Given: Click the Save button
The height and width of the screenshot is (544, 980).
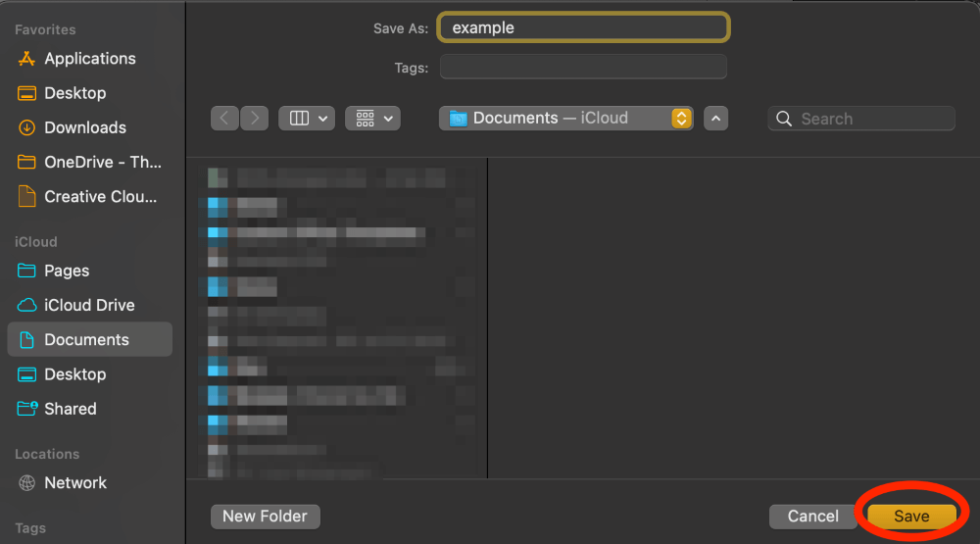Looking at the screenshot, I should click(911, 517).
